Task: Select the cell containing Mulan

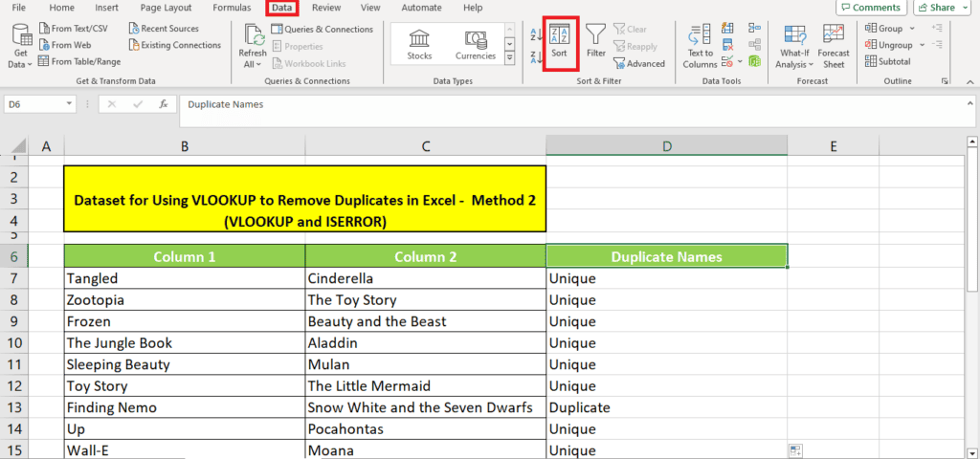Action: coord(426,364)
